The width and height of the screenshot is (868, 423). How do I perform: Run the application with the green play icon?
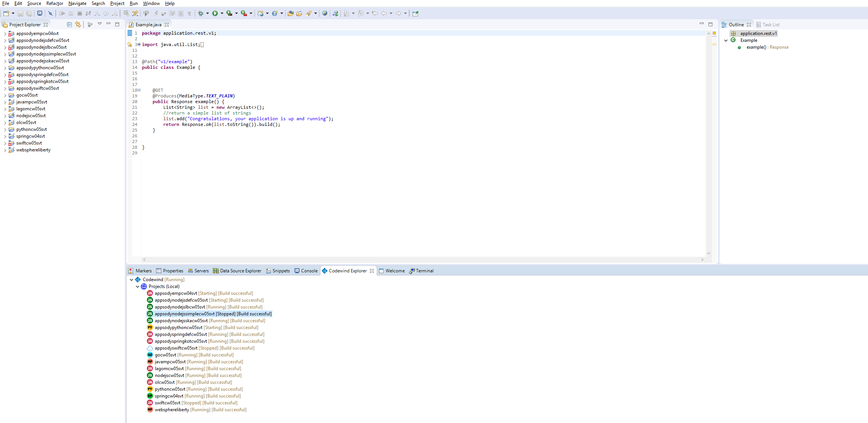pyautogui.click(x=215, y=13)
